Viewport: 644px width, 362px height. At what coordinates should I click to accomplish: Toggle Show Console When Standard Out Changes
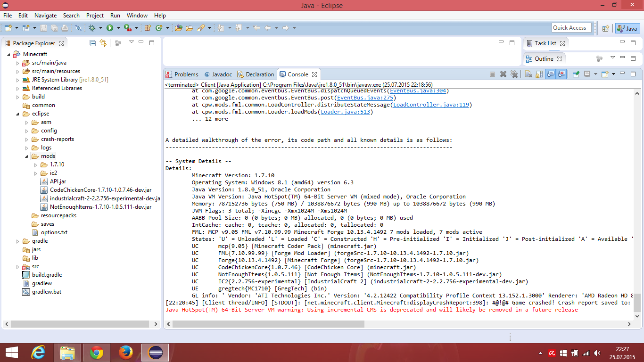click(x=550, y=74)
